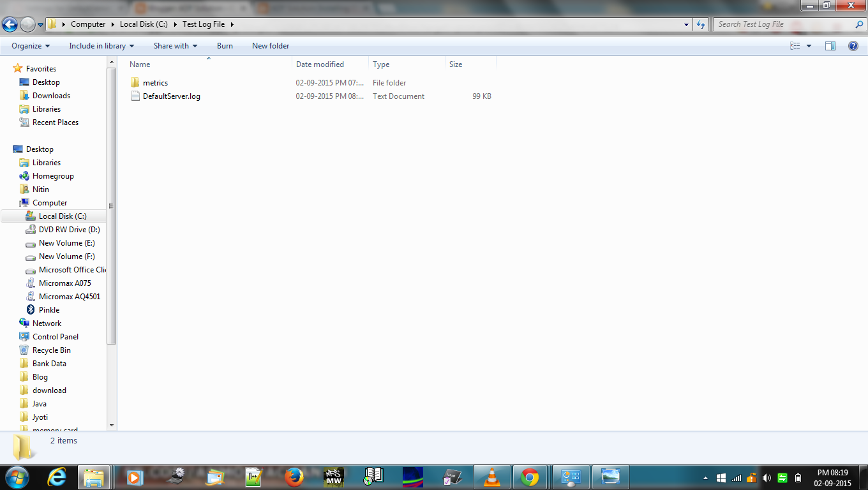Select the metrics folder icon
This screenshot has width=868, height=490.
pyautogui.click(x=135, y=83)
